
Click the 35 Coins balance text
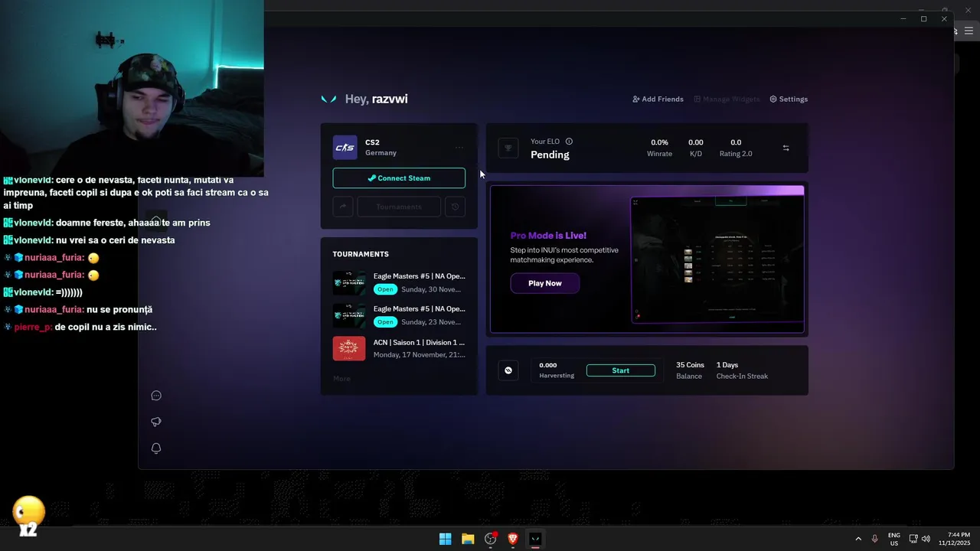[x=690, y=370]
